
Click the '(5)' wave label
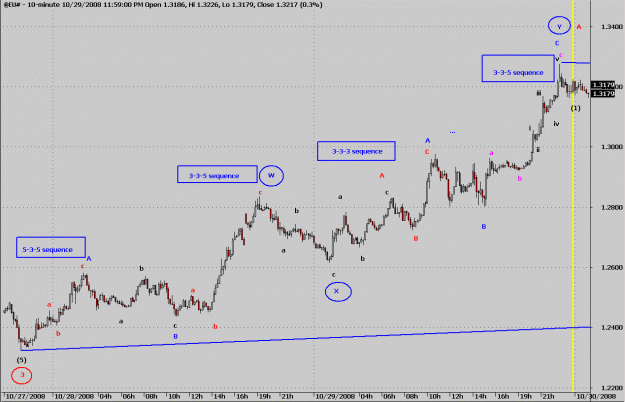coord(22,360)
